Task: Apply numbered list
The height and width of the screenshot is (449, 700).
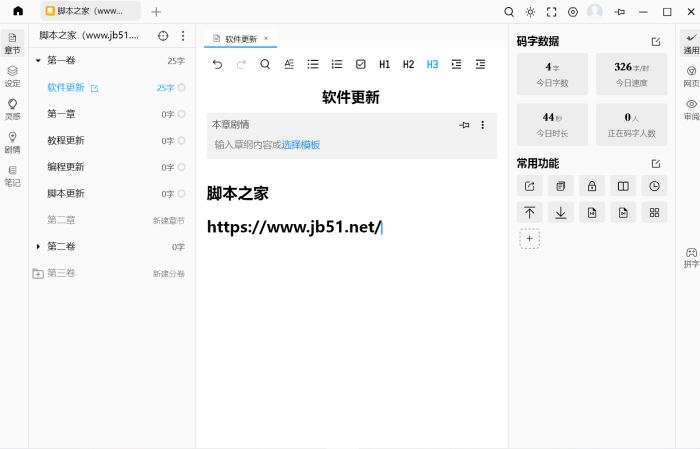Action: (x=337, y=64)
